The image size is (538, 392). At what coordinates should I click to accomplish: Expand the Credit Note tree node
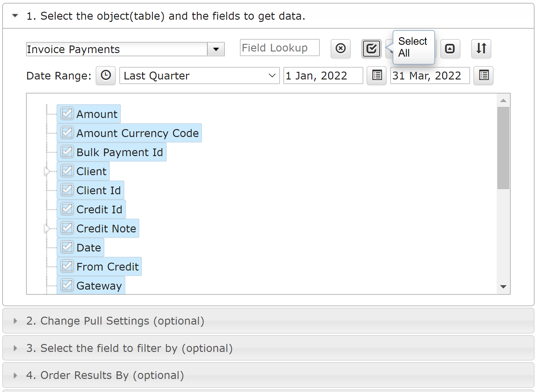tap(47, 229)
